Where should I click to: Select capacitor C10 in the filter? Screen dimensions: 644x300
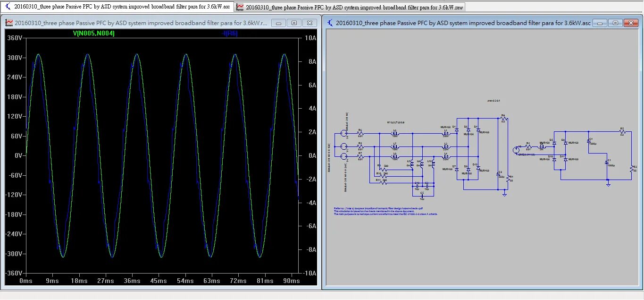coord(417,185)
